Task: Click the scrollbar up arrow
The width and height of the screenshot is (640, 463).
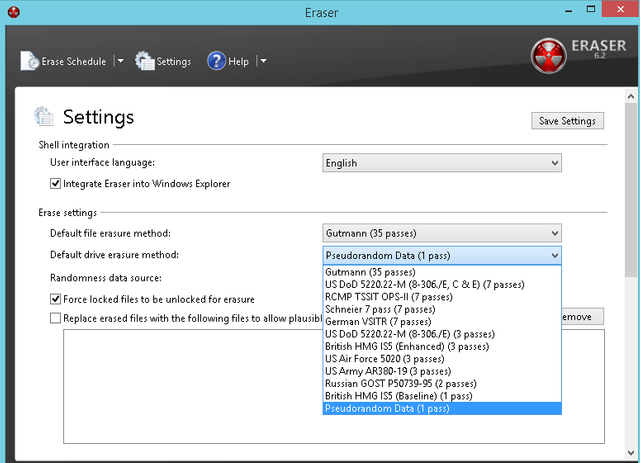Action: (x=631, y=97)
